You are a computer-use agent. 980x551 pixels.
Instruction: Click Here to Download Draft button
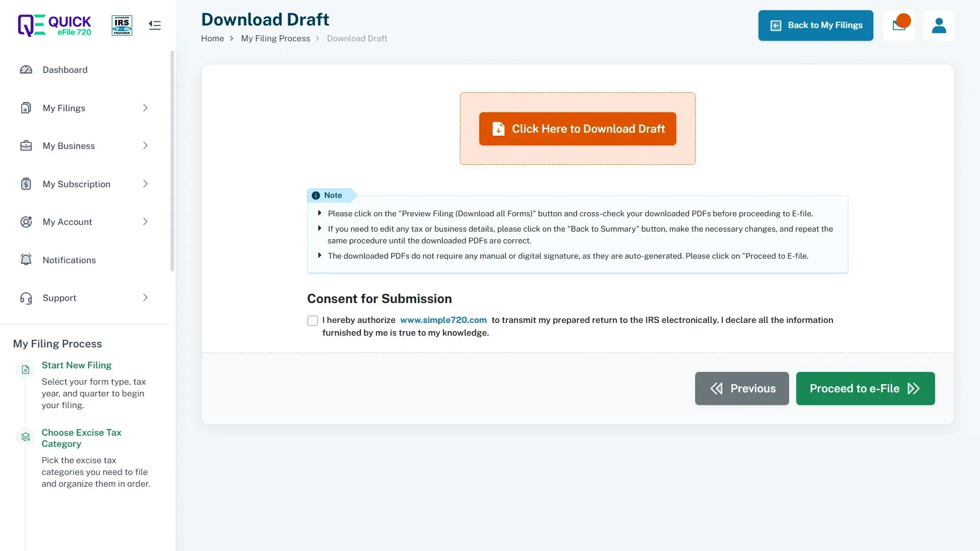click(x=577, y=129)
